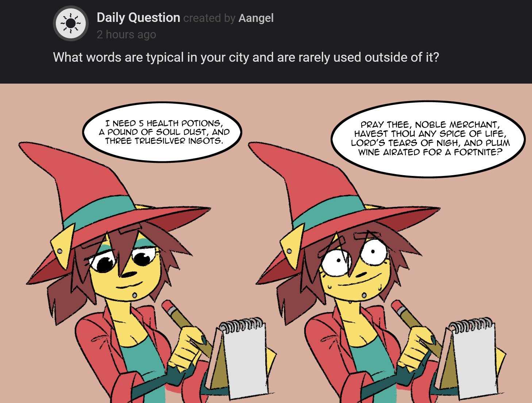Click the sun avatar icon
Screen dimensions: 532x403
71,23
